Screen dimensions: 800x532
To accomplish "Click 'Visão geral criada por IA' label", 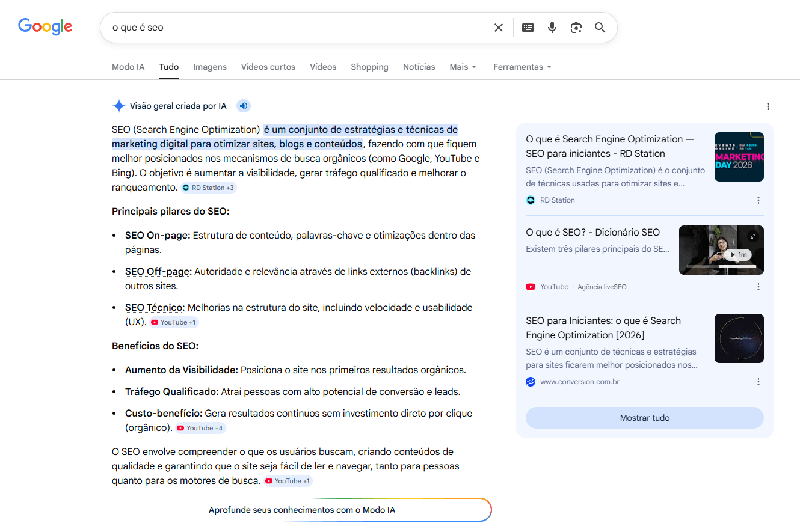I will tap(178, 106).
